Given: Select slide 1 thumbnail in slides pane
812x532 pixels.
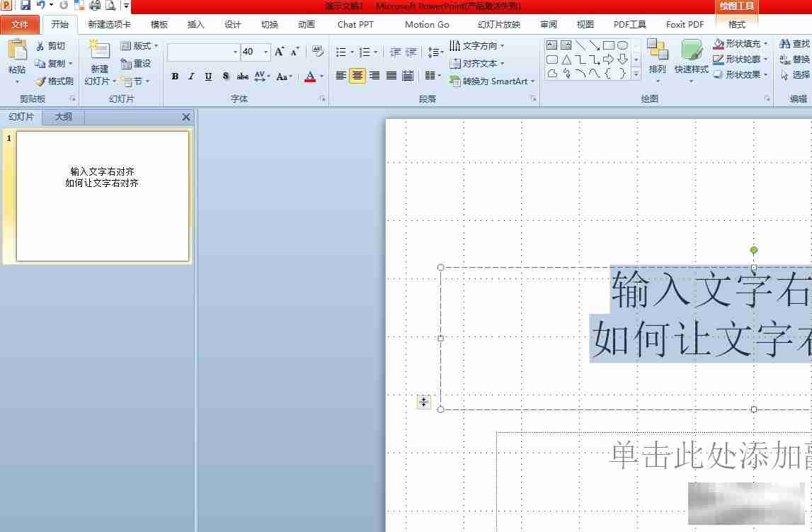Looking at the screenshot, I should (101, 196).
